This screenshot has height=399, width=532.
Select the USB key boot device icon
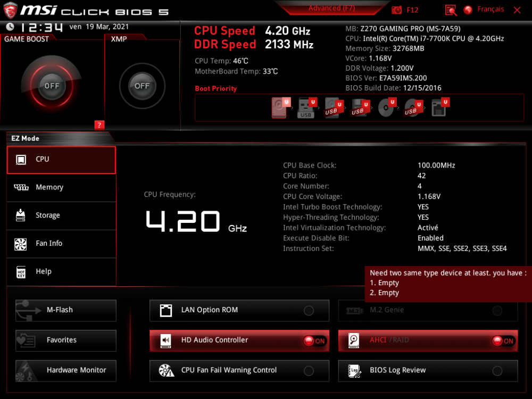[306, 108]
